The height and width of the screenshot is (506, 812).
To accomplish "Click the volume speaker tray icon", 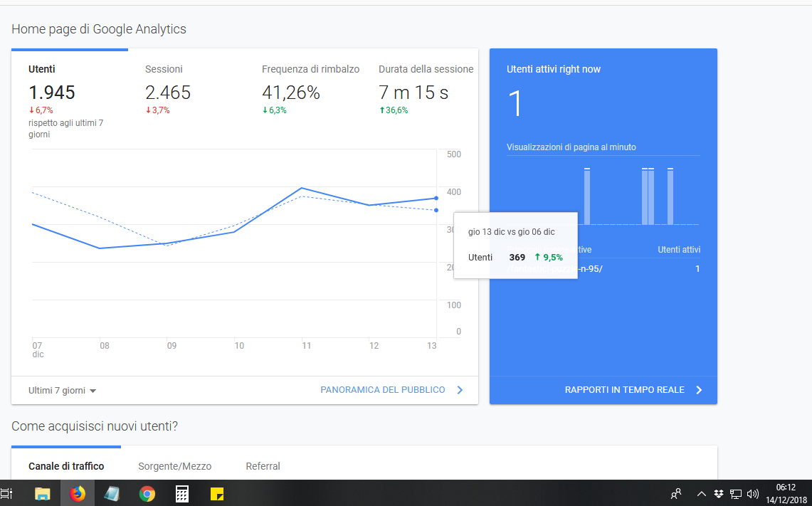I will point(753,494).
